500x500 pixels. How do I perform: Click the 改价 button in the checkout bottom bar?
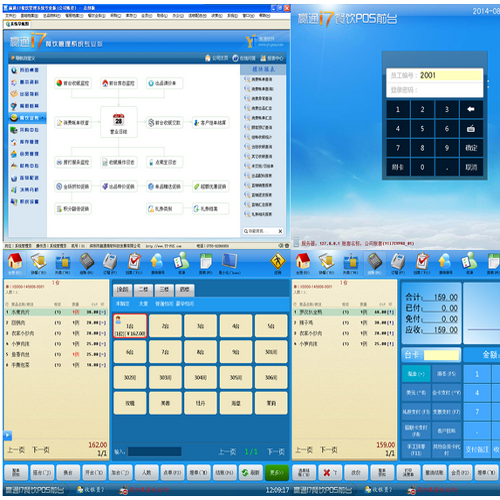click(356, 472)
